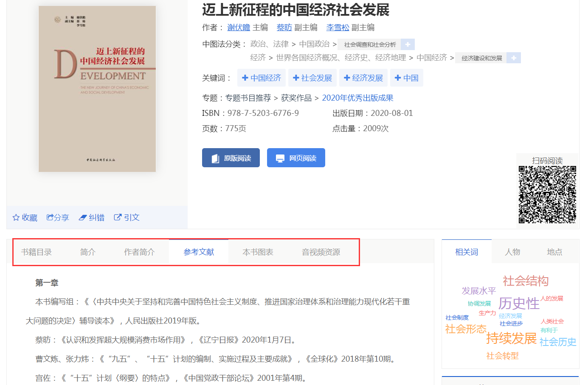Viewport: 588px width, 385px height.
Task: Expand the 社会调查和社会分析 category plus button
Action: [408, 45]
